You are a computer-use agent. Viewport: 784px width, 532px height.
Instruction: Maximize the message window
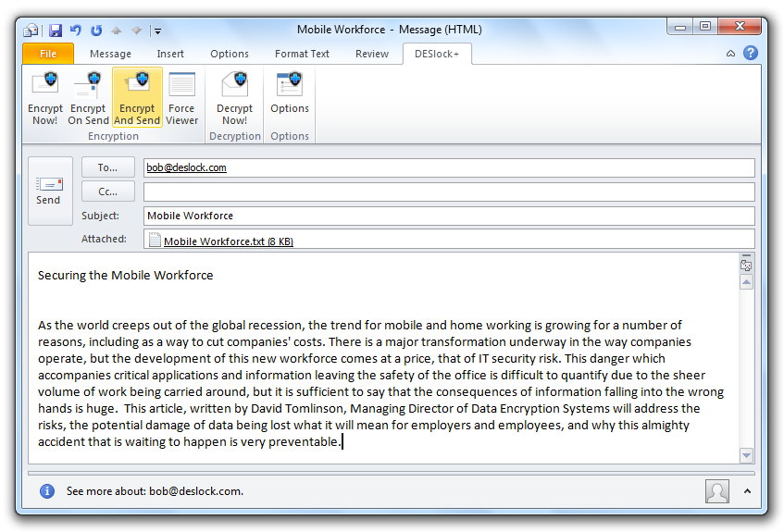pos(705,26)
